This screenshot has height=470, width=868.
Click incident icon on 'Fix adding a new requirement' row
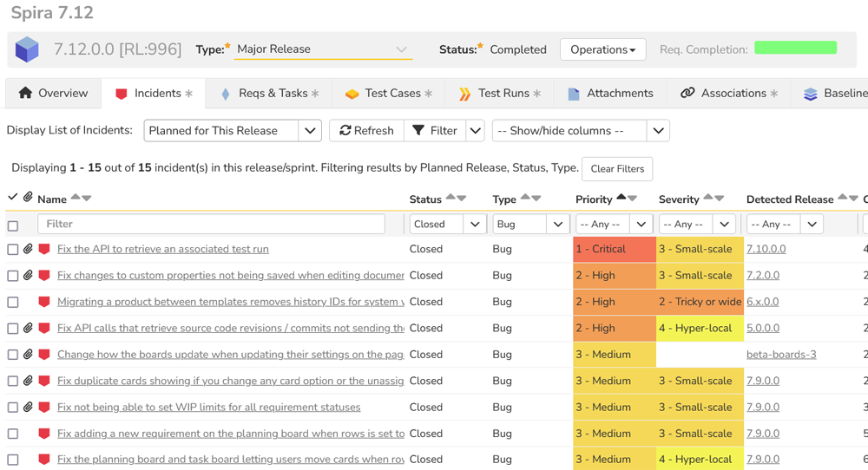[44, 434]
